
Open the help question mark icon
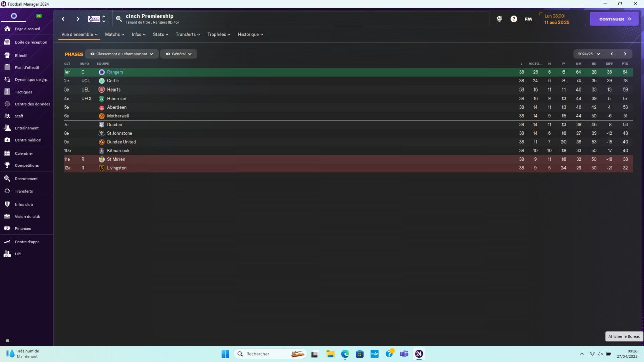click(514, 19)
